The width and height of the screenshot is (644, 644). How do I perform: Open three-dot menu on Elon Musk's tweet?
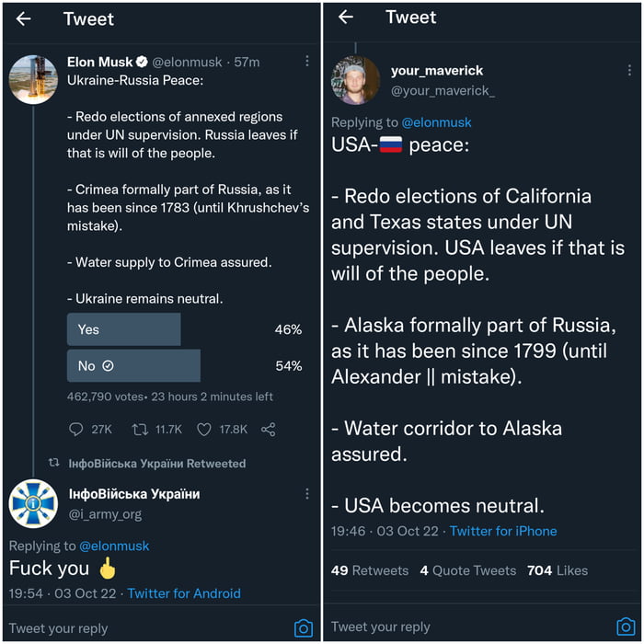point(307,62)
